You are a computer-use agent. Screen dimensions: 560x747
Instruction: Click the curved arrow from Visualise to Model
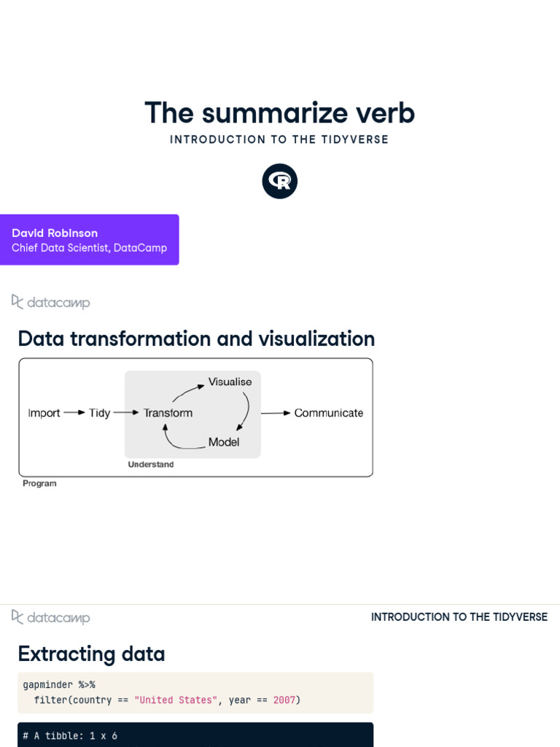point(245,411)
